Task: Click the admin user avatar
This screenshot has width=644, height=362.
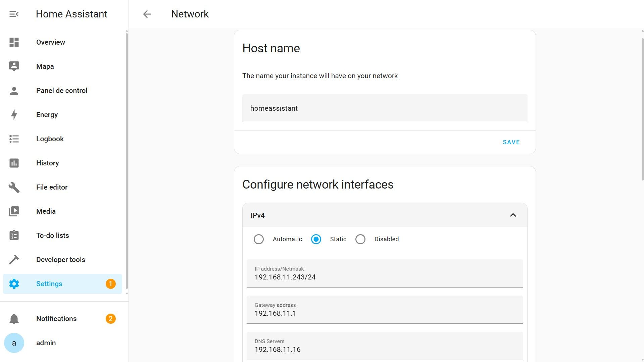Action: click(14, 343)
